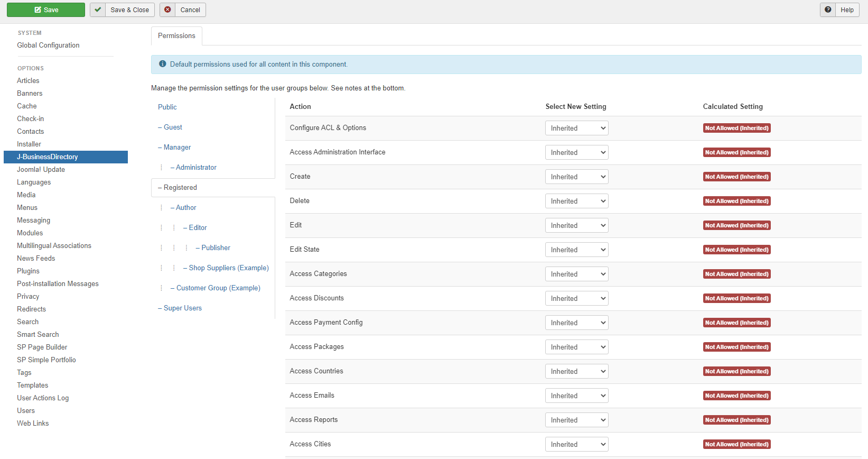Open Languages options in sidebar

34,182
